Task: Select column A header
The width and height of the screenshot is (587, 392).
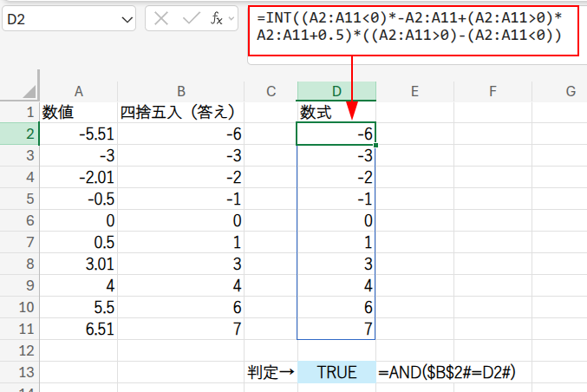Action: coord(78,91)
